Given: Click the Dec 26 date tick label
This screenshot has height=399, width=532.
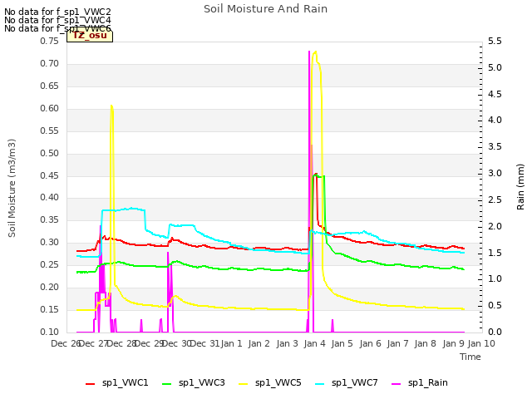Looking at the screenshot, I should (x=66, y=343).
